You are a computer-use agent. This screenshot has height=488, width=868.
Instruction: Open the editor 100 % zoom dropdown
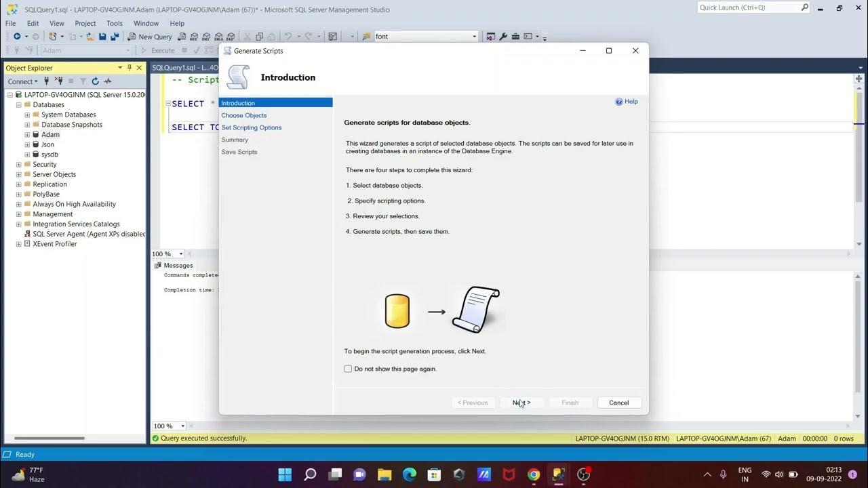[x=181, y=254]
